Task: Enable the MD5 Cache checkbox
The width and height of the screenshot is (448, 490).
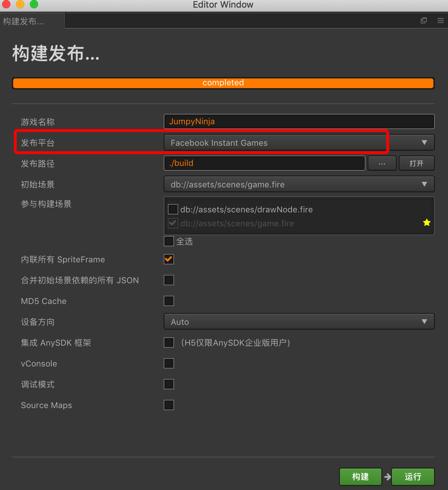Action: (x=169, y=301)
